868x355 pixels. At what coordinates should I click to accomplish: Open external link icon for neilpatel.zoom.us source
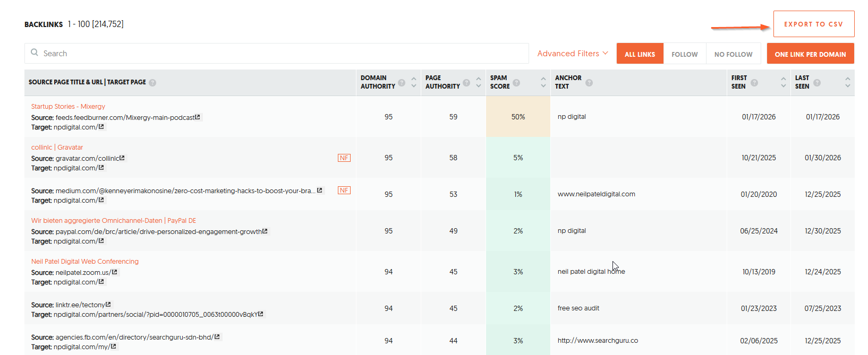point(115,272)
